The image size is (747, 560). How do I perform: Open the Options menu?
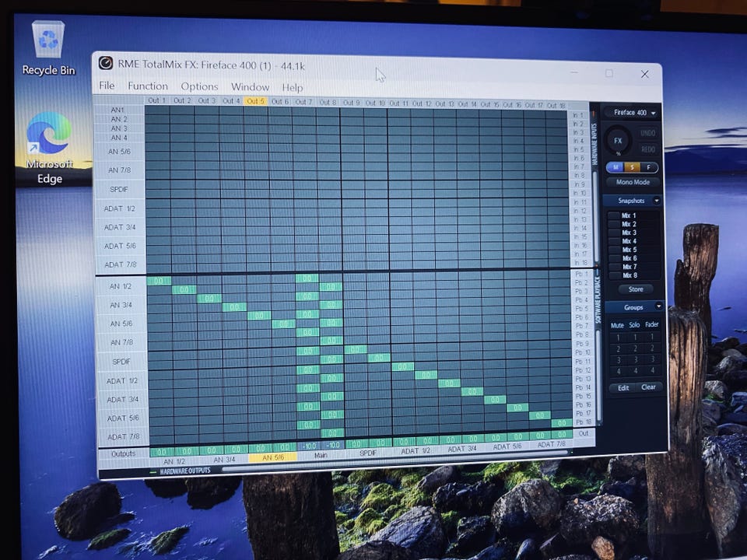click(x=199, y=86)
